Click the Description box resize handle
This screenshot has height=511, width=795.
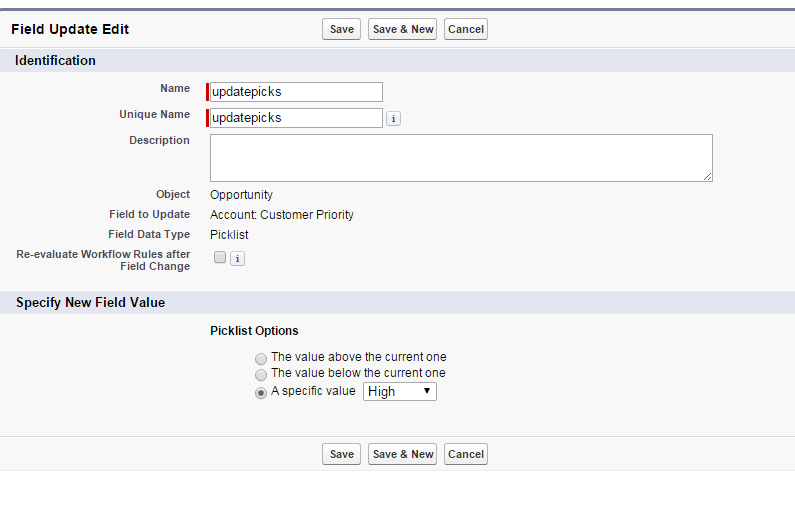point(707,176)
